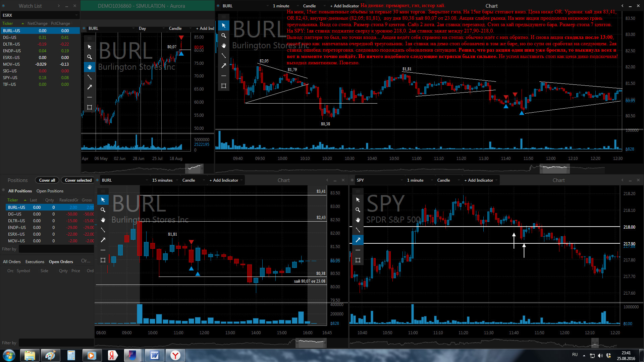The height and width of the screenshot is (362, 644).
Task: Click Add Indicator in BURL 15 minutes chart
Action: [224, 180]
